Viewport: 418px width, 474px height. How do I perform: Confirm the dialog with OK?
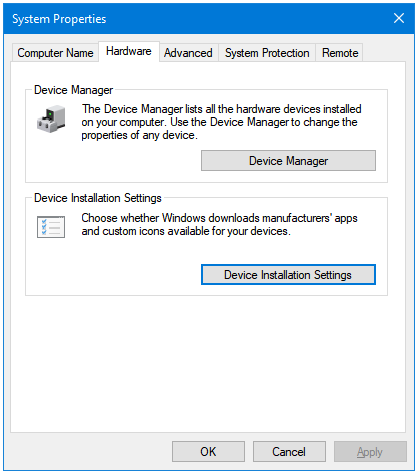(x=208, y=452)
